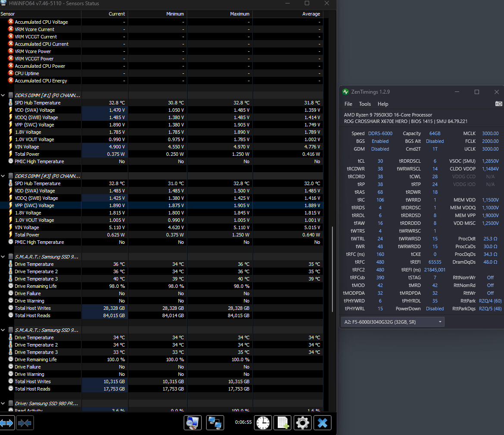Select Total Host Writes row showing 28,328 GB

161,308
